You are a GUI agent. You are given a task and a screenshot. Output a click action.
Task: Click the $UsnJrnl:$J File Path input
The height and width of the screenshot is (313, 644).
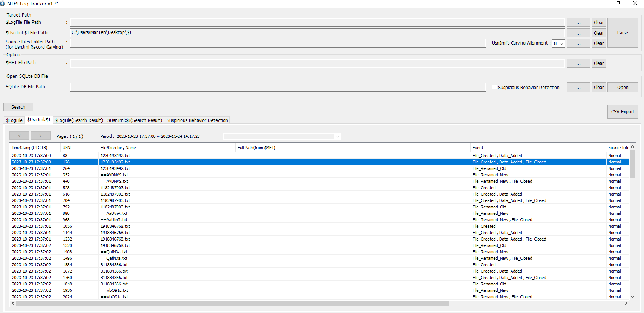(x=317, y=33)
